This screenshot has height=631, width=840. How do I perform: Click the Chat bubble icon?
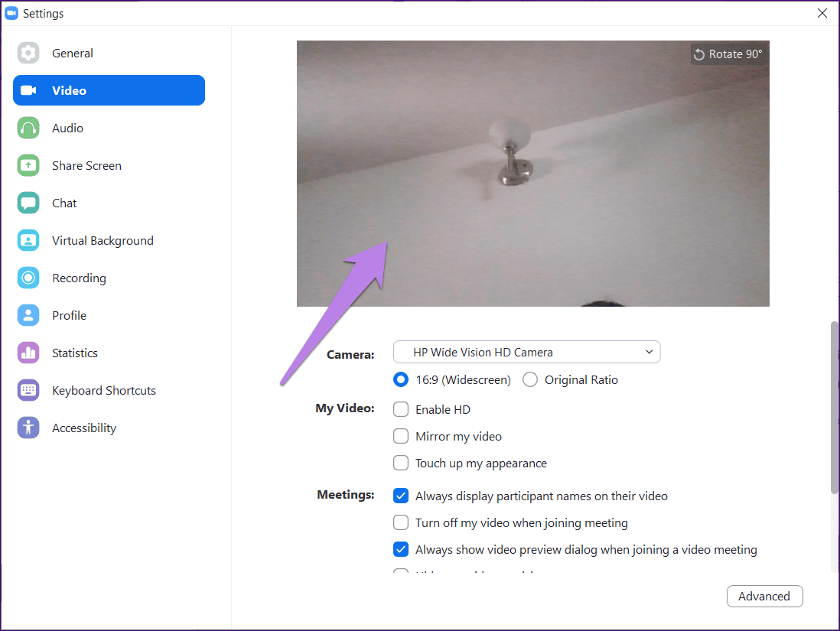[28, 203]
